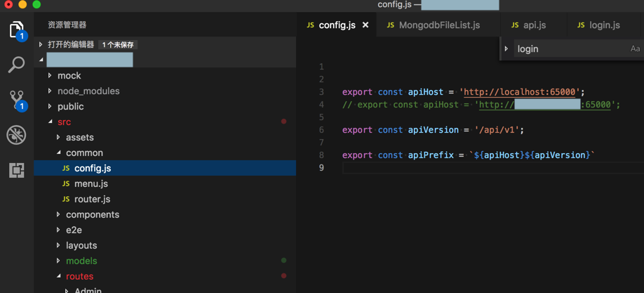
Task: Open router.js in the file tree
Action: (x=92, y=199)
